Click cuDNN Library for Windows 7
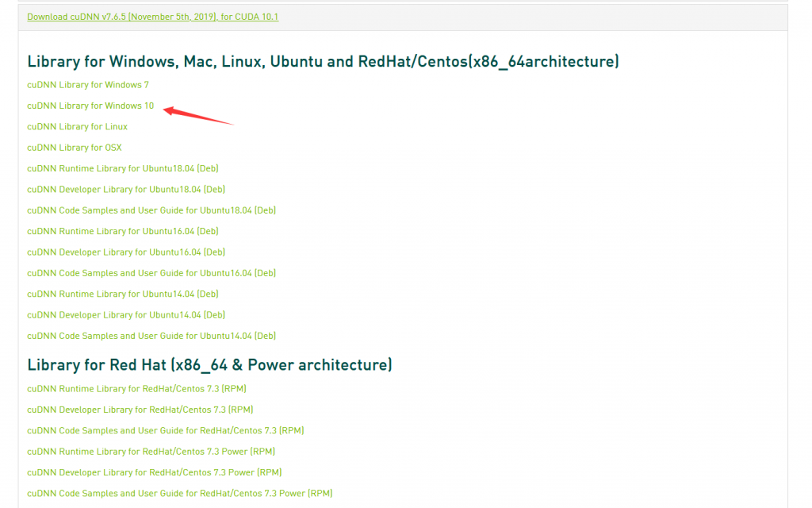 [88, 84]
